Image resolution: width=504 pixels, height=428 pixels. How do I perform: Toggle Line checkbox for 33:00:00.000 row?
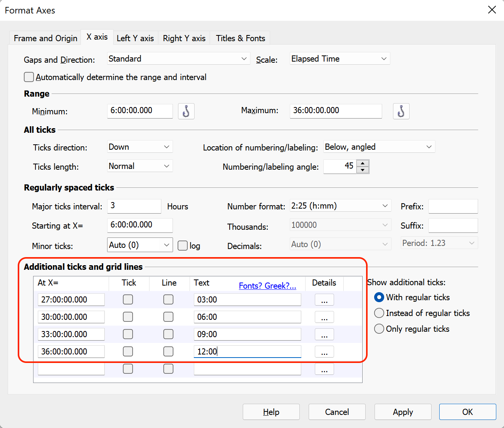click(168, 334)
